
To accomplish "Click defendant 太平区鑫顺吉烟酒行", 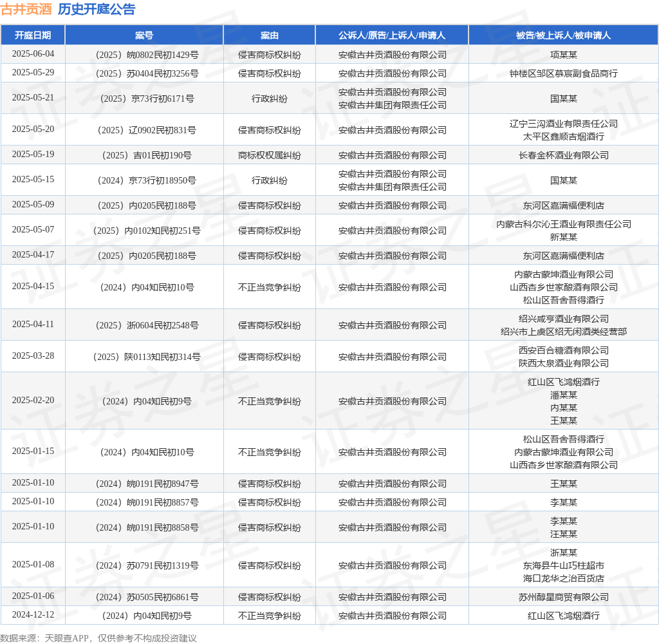I will (564, 137).
